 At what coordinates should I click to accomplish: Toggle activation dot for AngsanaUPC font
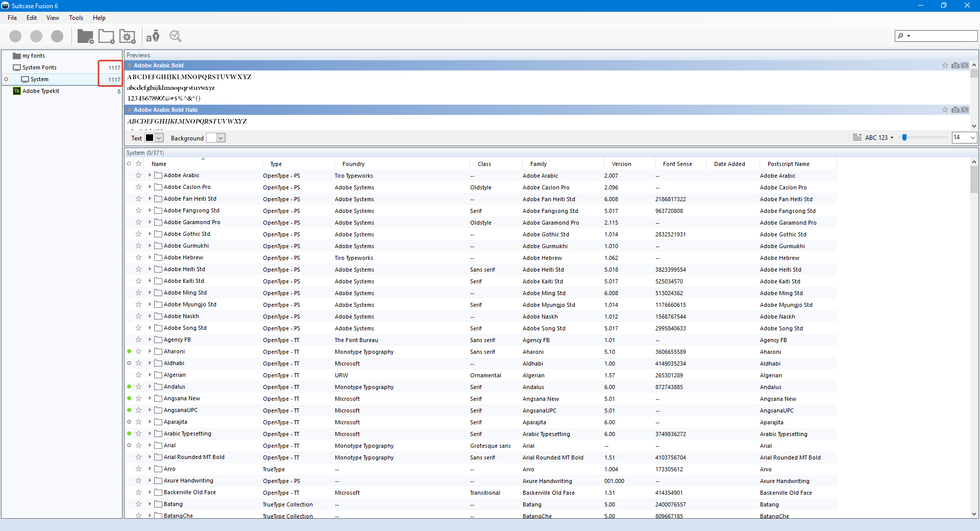click(129, 410)
